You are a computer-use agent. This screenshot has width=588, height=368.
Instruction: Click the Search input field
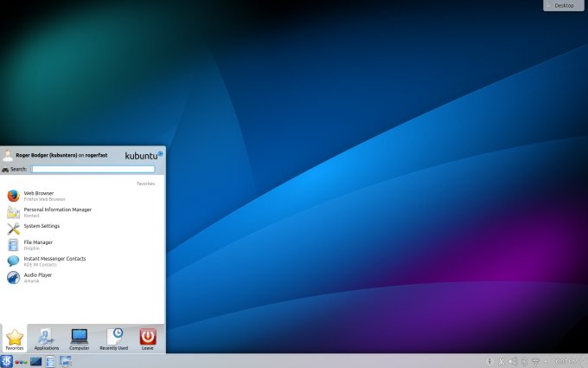click(93, 169)
